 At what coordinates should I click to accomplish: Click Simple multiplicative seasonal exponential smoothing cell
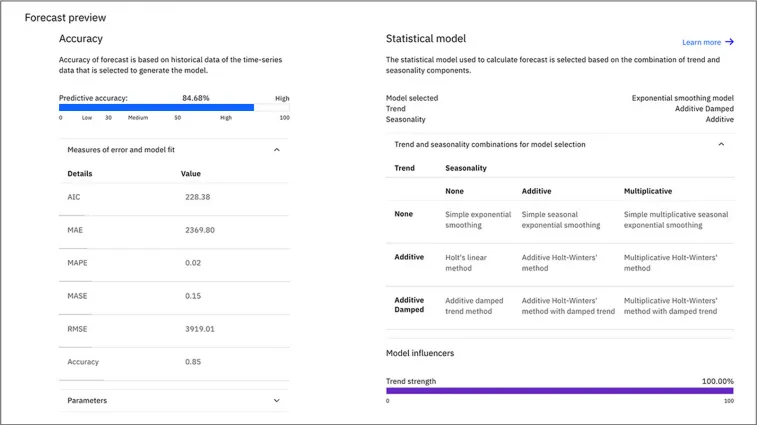coord(676,220)
